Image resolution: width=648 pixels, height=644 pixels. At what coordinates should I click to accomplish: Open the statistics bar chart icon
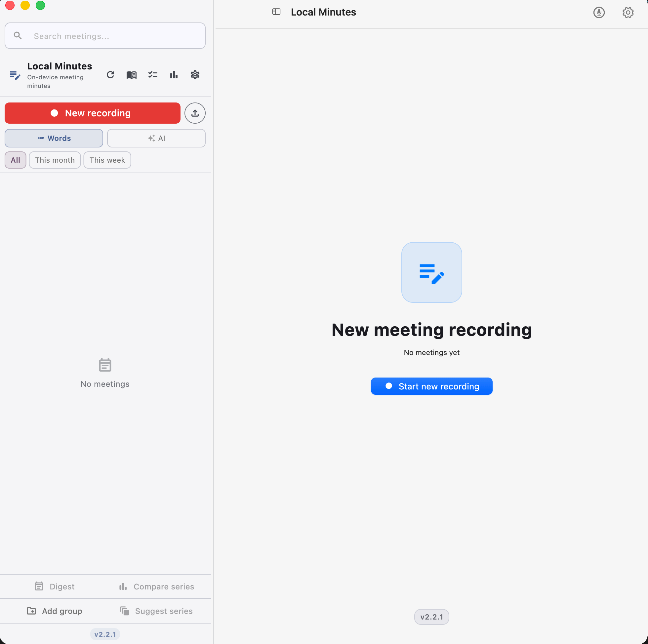pyautogui.click(x=174, y=74)
